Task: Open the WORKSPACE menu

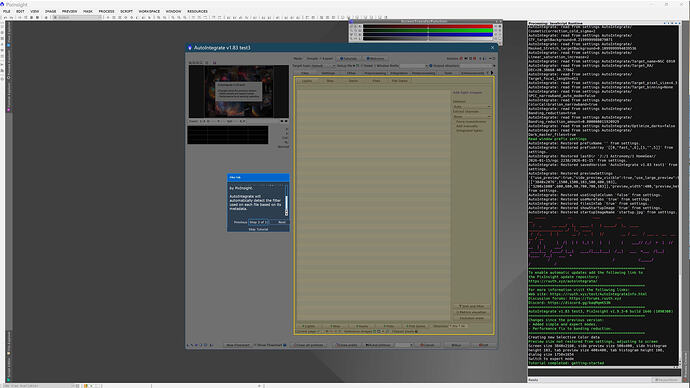Action: coord(149,11)
